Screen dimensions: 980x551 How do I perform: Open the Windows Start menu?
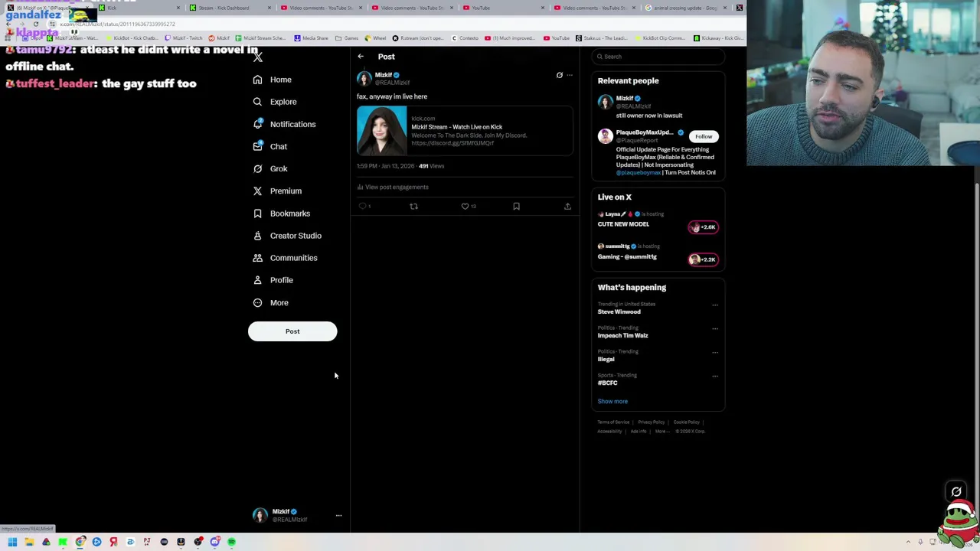(12, 542)
